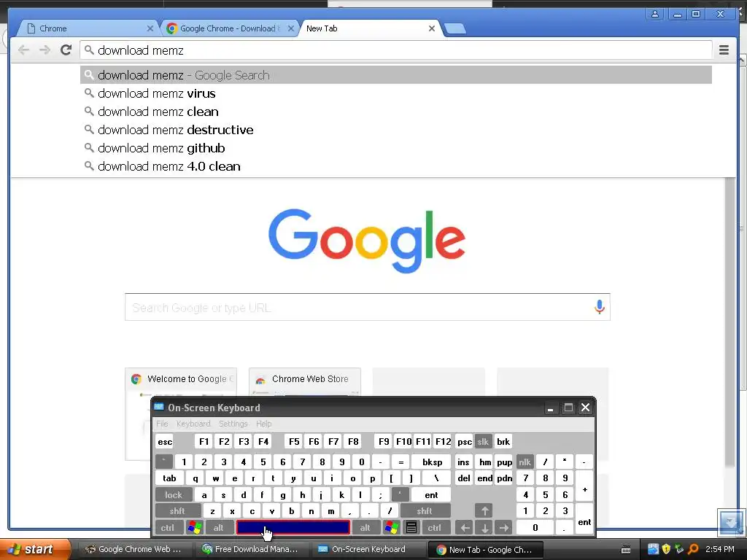Choose the download memz destructive suggestion
747x560 pixels.
[x=396, y=130]
